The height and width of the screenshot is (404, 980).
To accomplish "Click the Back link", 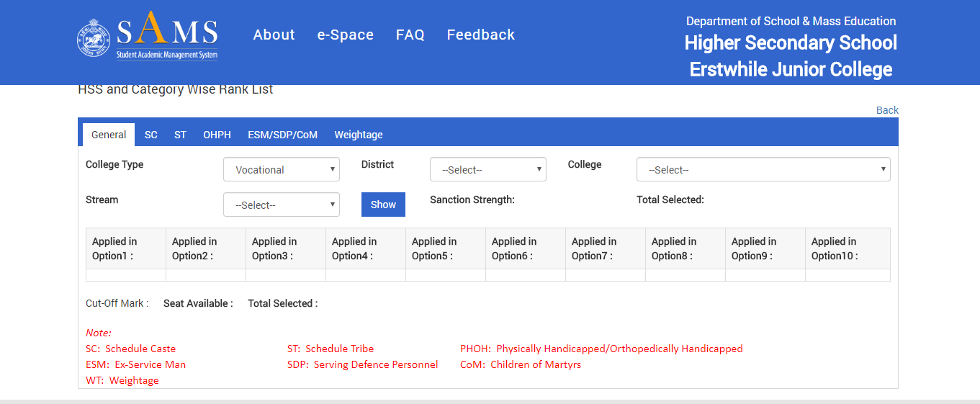I will tap(887, 110).
